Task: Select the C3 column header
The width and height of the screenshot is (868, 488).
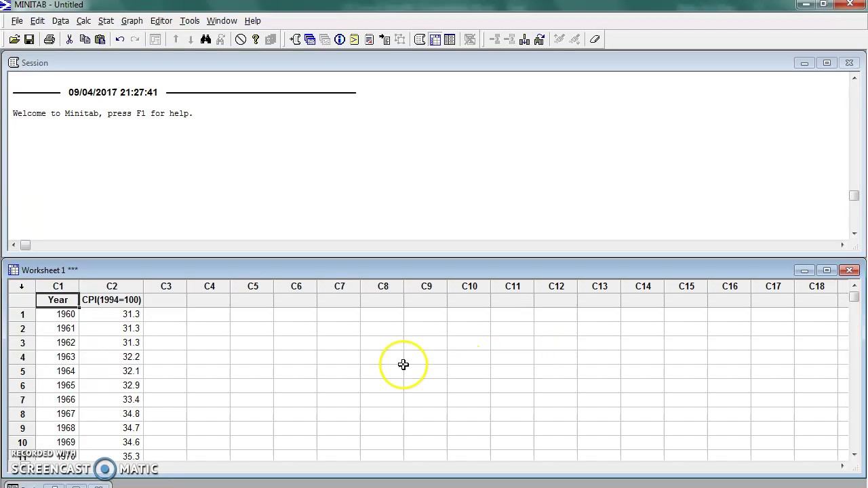Action: coord(165,286)
